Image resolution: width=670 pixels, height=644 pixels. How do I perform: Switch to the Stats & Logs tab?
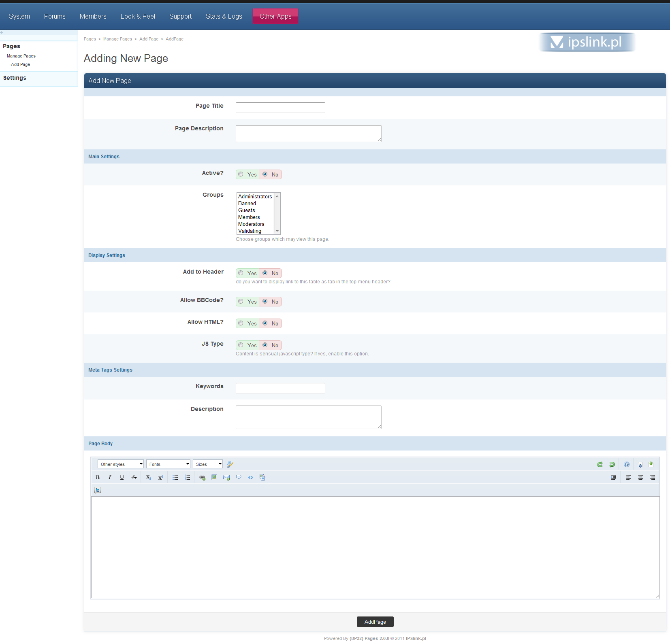pos(224,16)
